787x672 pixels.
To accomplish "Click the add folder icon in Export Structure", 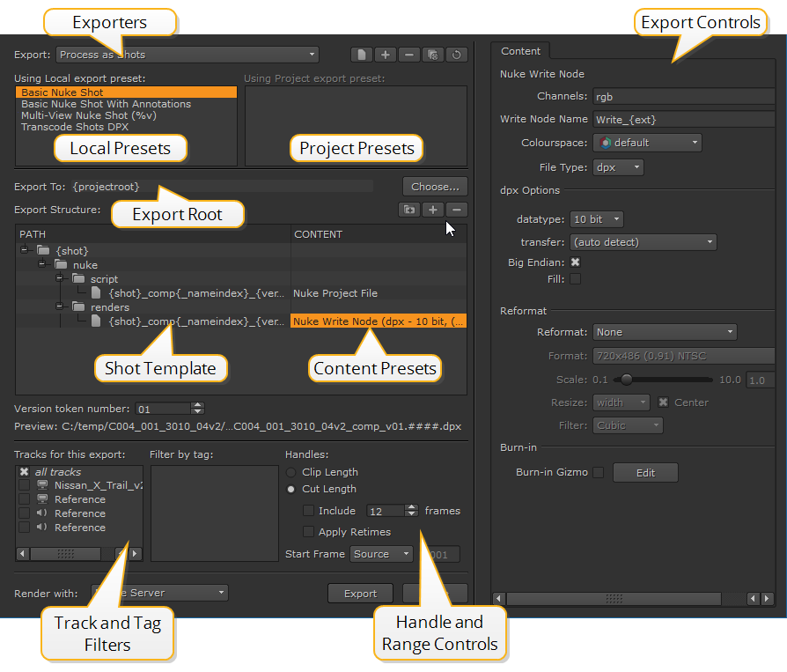I will pos(409,210).
